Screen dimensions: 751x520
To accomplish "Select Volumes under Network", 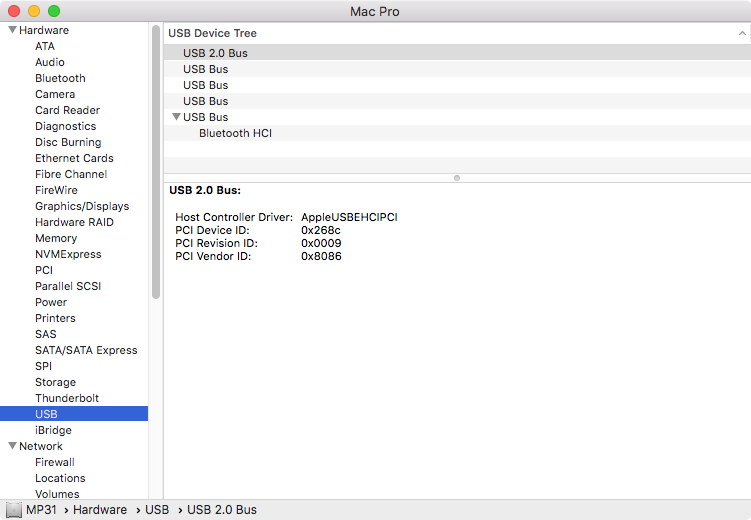I will [57, 494].
